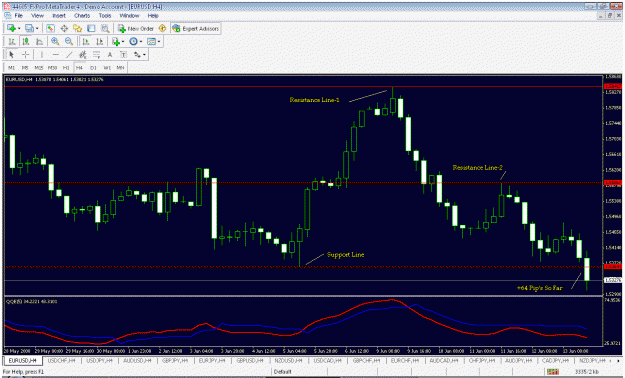Open the Data Window icon
This screenshot has height=378, width=625.
[x=64, y=28]
